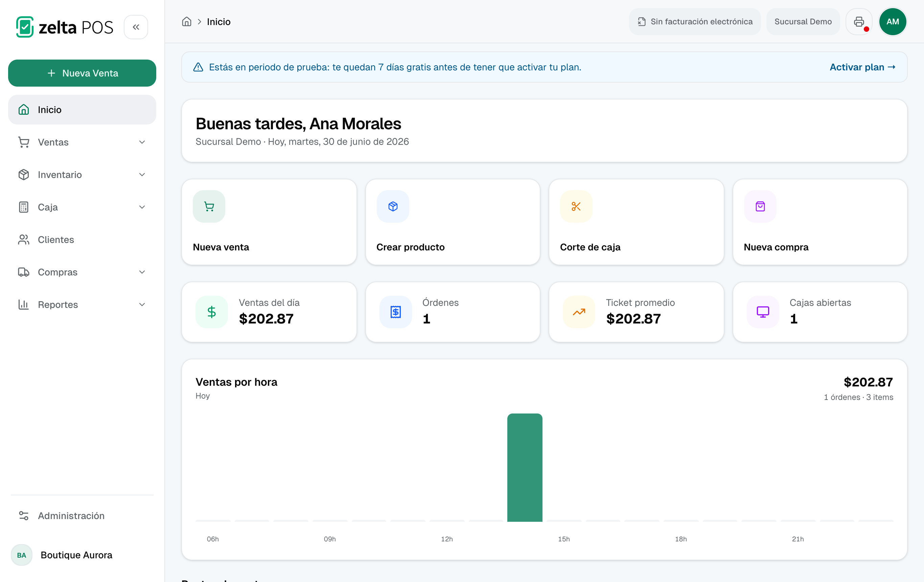The image size is (924, 582).
Task: Click the scissors icon in Corte de caja card
Action: 576,206
